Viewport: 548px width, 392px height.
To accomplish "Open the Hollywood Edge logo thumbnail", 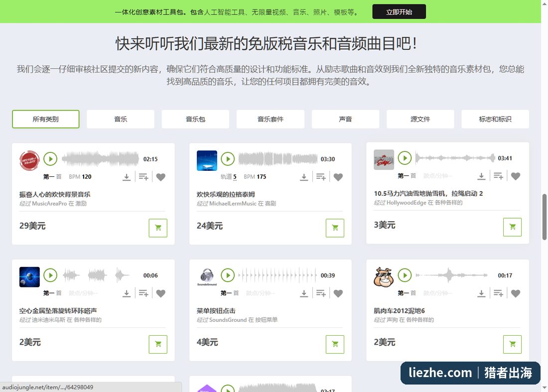I will (x=384, y=160).
